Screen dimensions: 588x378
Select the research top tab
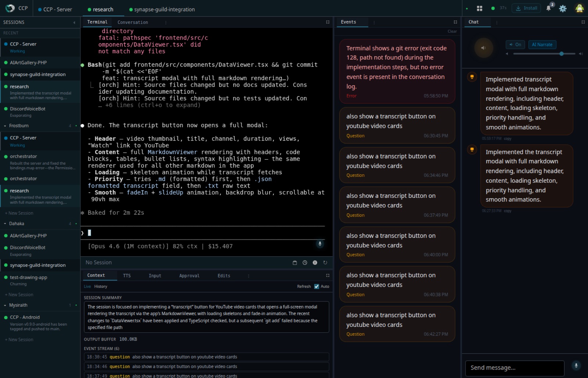point(100,9)
